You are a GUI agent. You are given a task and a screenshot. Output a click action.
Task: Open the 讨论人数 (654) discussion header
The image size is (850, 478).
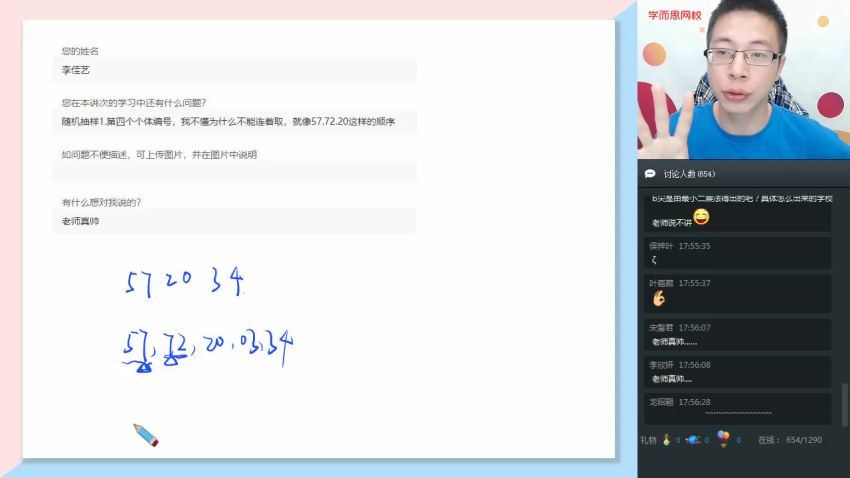click(x=744, y=174)
